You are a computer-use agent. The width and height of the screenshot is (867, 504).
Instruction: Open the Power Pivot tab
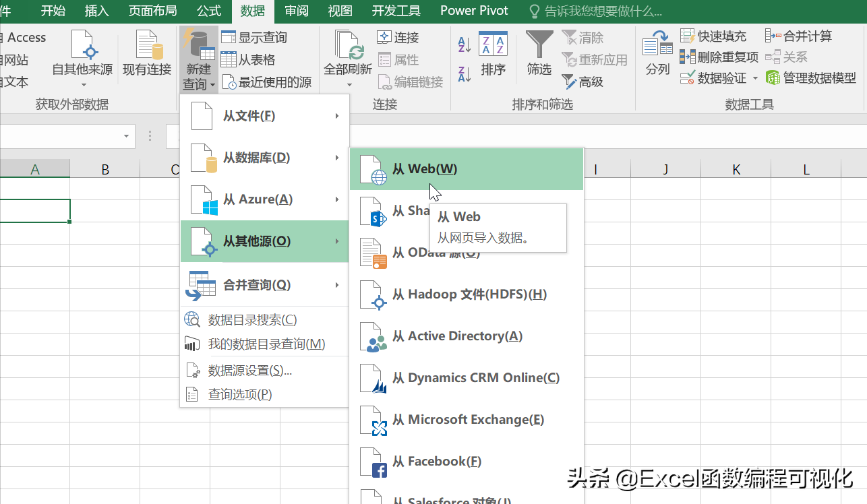click(x=475, y=11)
